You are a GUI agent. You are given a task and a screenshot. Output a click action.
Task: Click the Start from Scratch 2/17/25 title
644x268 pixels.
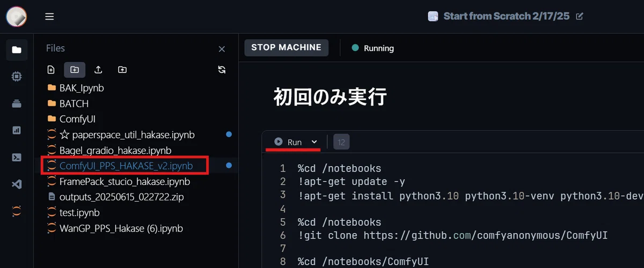(506, 16)
